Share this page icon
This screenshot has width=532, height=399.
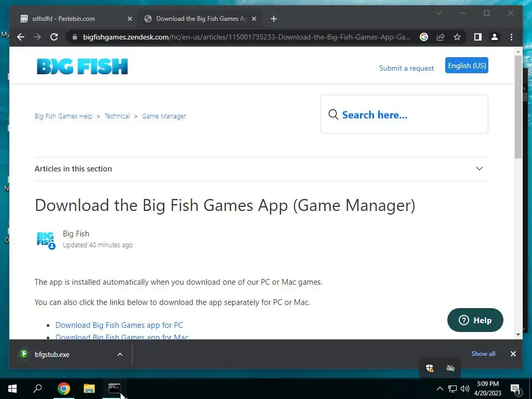point(441,37)
